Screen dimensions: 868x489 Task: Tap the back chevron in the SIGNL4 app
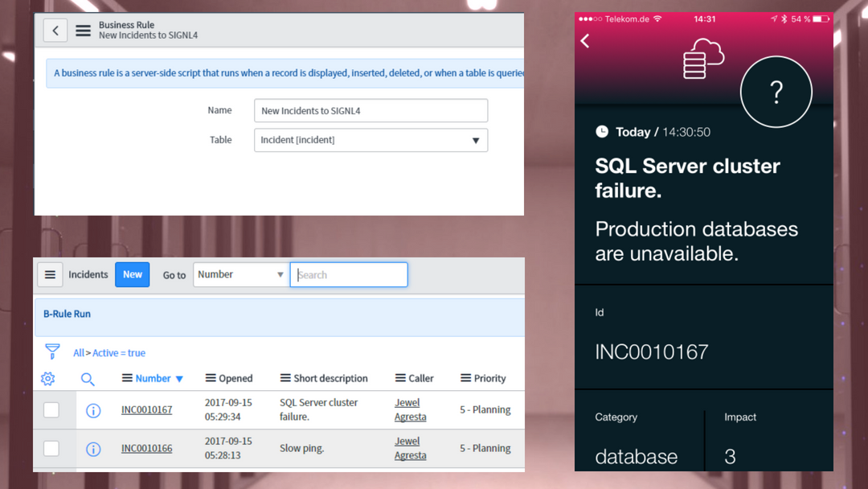click(585, 41)
